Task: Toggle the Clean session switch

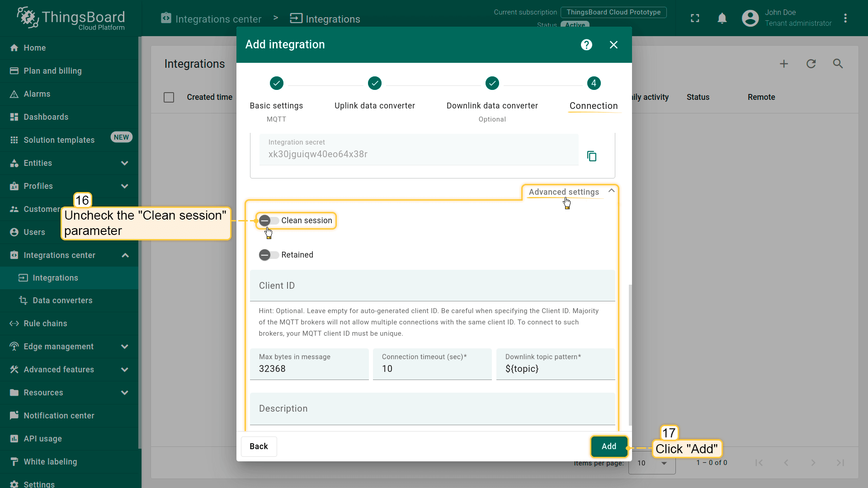Action: 269,221
